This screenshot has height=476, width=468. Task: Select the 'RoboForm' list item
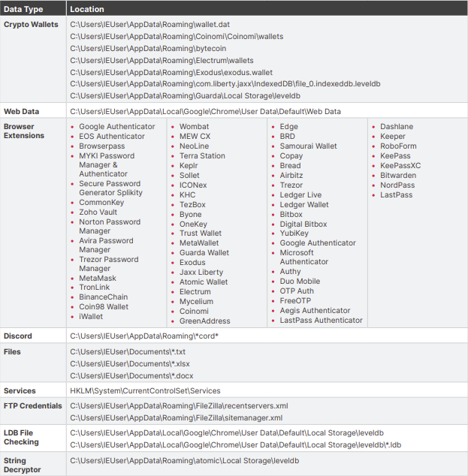[398, 146]
